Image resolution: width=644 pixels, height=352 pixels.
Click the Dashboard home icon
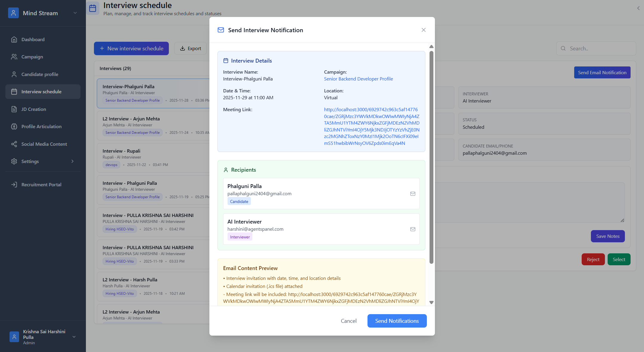pos(14,39)
